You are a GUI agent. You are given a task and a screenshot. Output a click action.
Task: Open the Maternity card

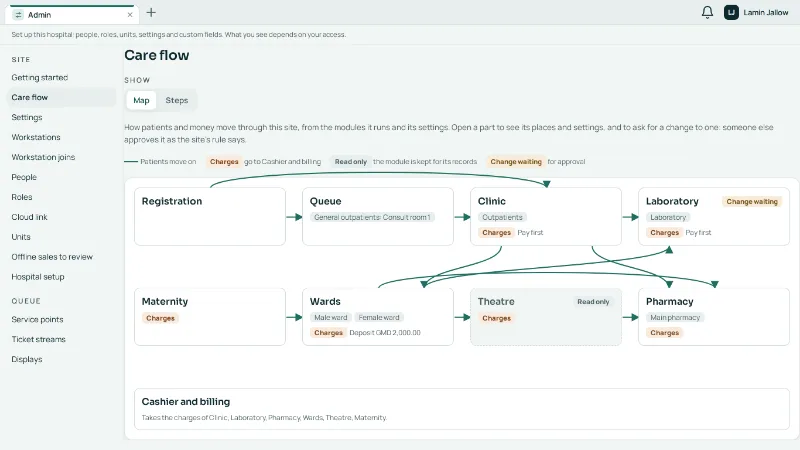point(210,317)
